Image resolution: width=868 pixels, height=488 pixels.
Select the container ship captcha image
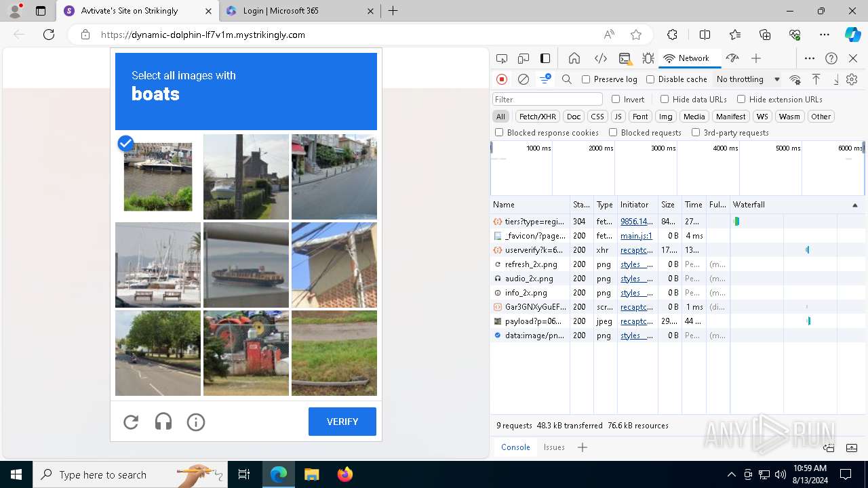pos(246,265)
